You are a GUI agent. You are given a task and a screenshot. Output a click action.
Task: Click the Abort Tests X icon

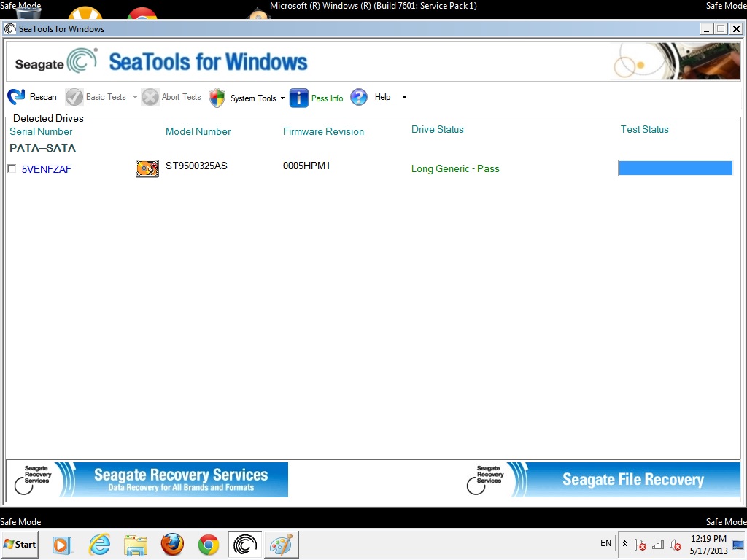[150, 97]
